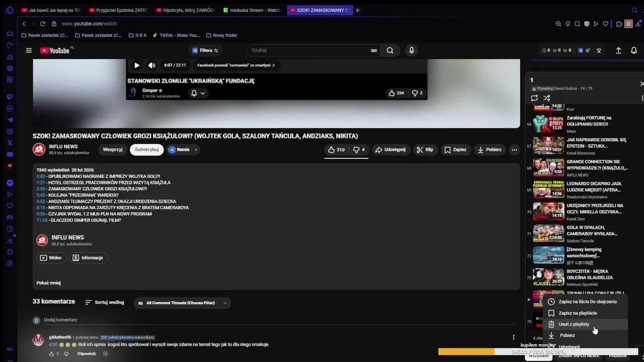The width and height of the screenshot is (644, 362).
Task: Open the LEONARDO DICAPRIO playlist video thumbnail
Action: coord(548,190)
